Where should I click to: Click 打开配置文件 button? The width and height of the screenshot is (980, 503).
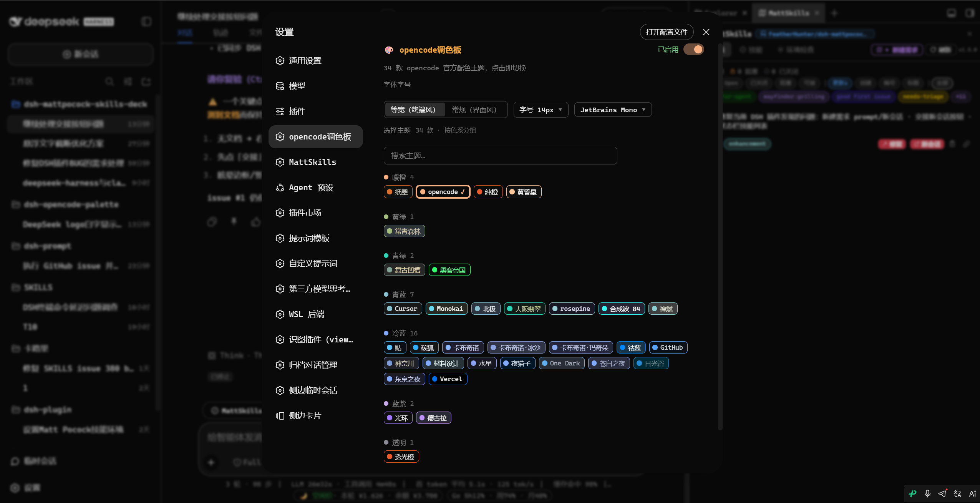coord(667,32)
